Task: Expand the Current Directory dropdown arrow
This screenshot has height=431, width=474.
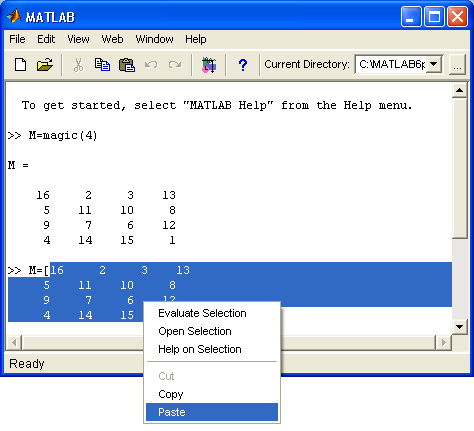Action: coord(434,64)
